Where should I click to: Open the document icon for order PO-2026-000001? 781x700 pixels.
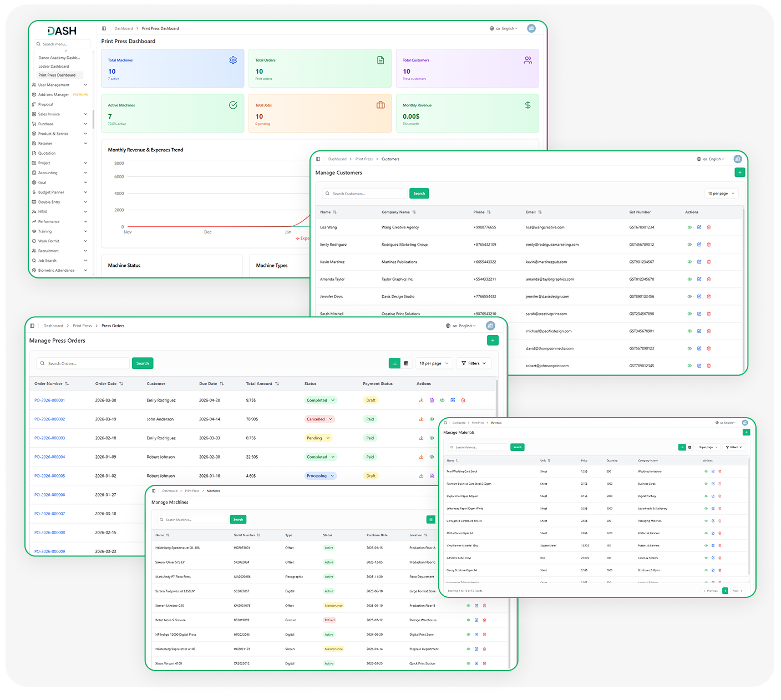(432, 400)
